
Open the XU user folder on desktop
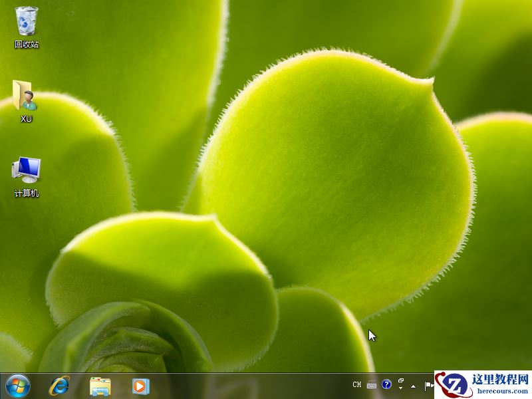pos(25,96)
